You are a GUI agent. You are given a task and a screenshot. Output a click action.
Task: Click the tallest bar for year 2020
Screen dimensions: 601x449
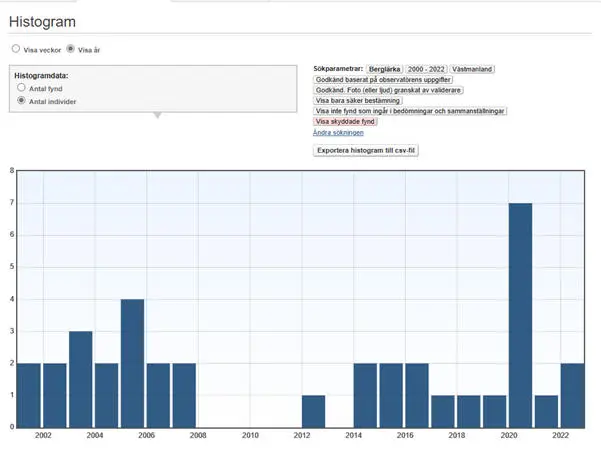[520, 315]
